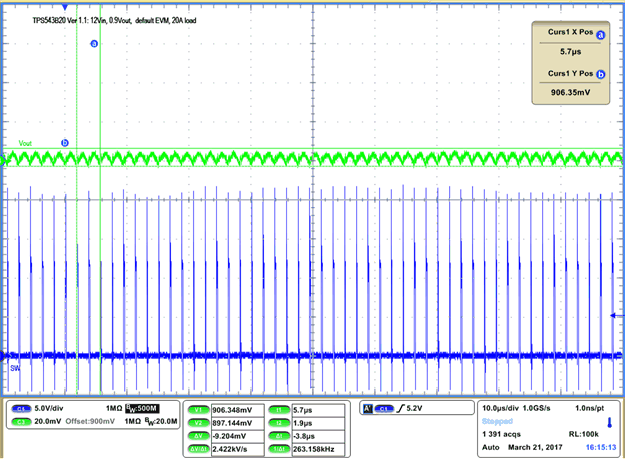Click the Vout waveform label

[25, 143]
